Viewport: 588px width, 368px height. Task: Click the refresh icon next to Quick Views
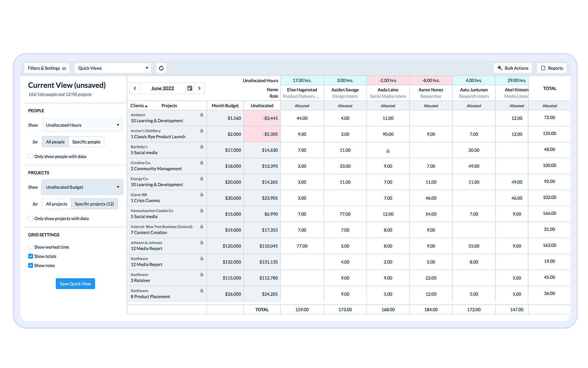coord(161,68)
